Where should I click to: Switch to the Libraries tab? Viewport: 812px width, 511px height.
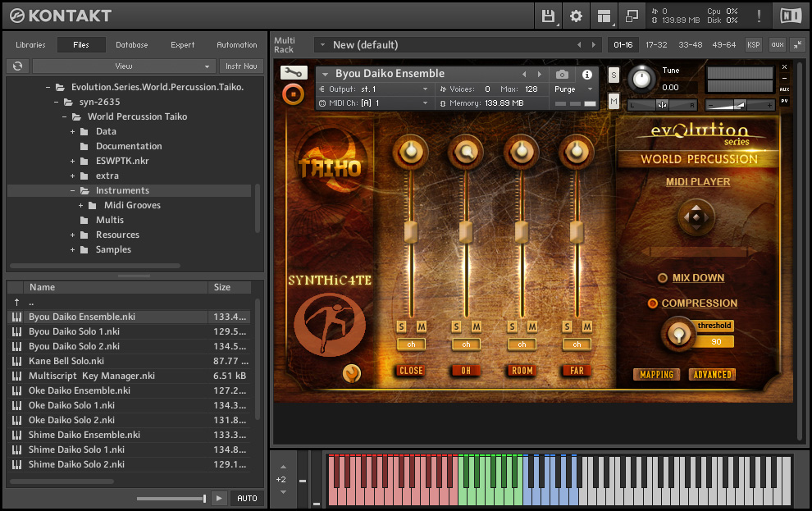(x=30, y=45)
